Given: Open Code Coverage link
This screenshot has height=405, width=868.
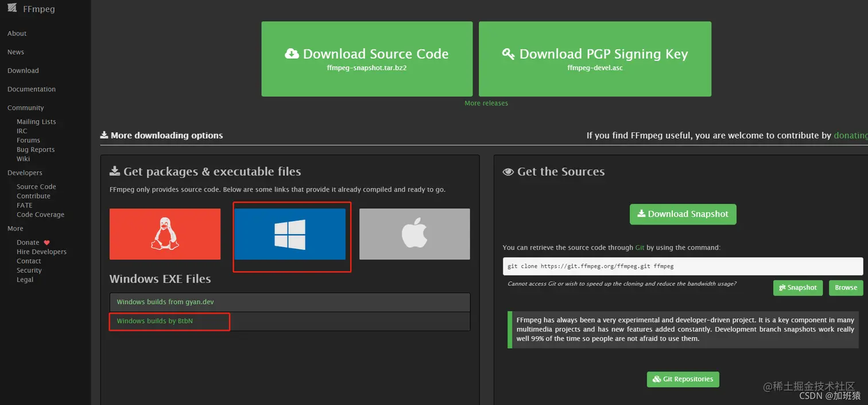Looking at the screenshot, I should (x=40, y=214).
